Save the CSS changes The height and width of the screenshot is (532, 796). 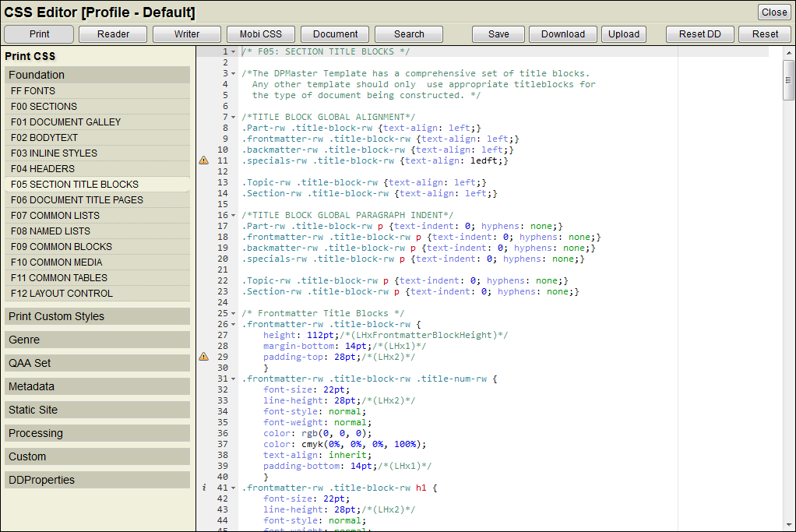coord(498,34)
